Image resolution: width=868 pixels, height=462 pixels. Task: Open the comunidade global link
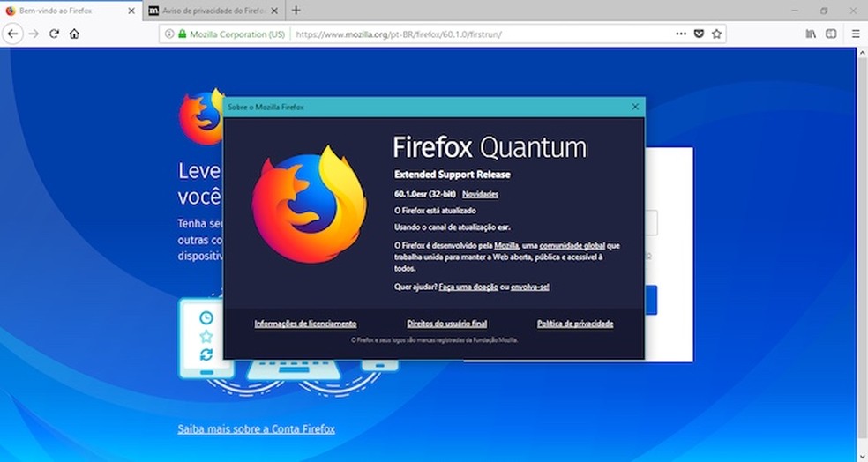572,246
